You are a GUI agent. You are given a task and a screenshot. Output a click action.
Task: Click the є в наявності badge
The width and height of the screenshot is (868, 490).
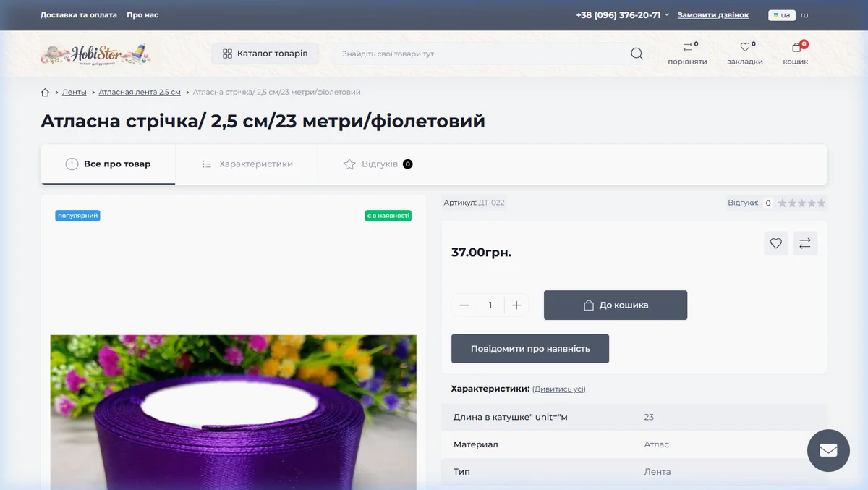pos(388,216)
